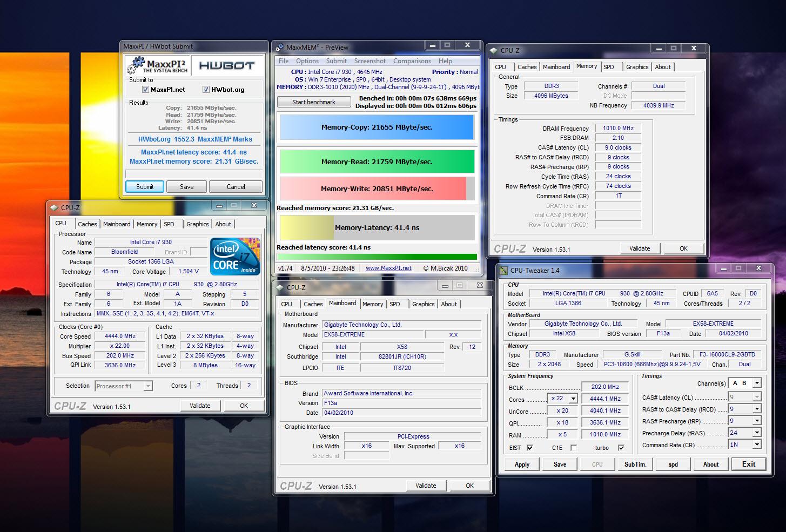Click Part Nb. F3-16000CL9-2GBTD value

click(727, 354)
